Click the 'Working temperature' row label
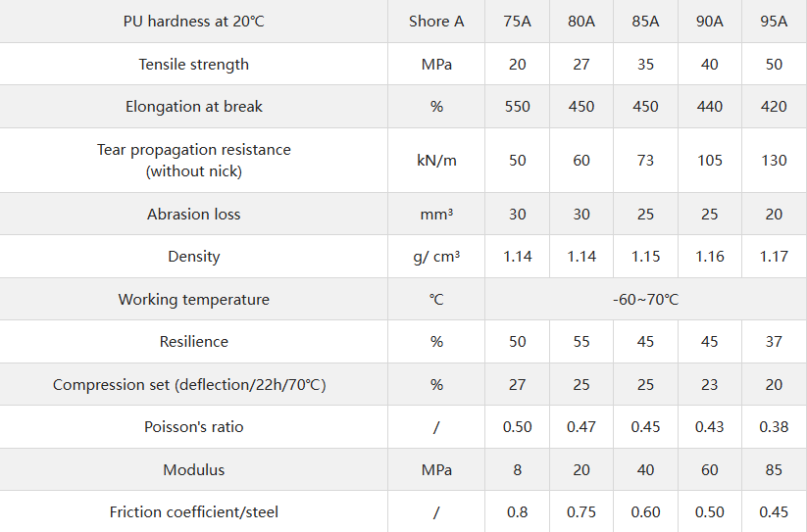807x532 pixels. pos(194,300)
